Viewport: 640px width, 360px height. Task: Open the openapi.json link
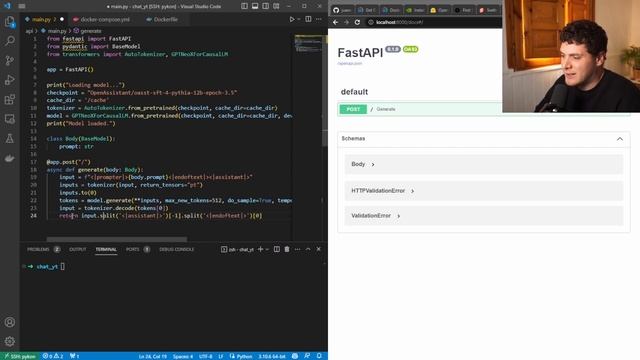tap(350, 63)
